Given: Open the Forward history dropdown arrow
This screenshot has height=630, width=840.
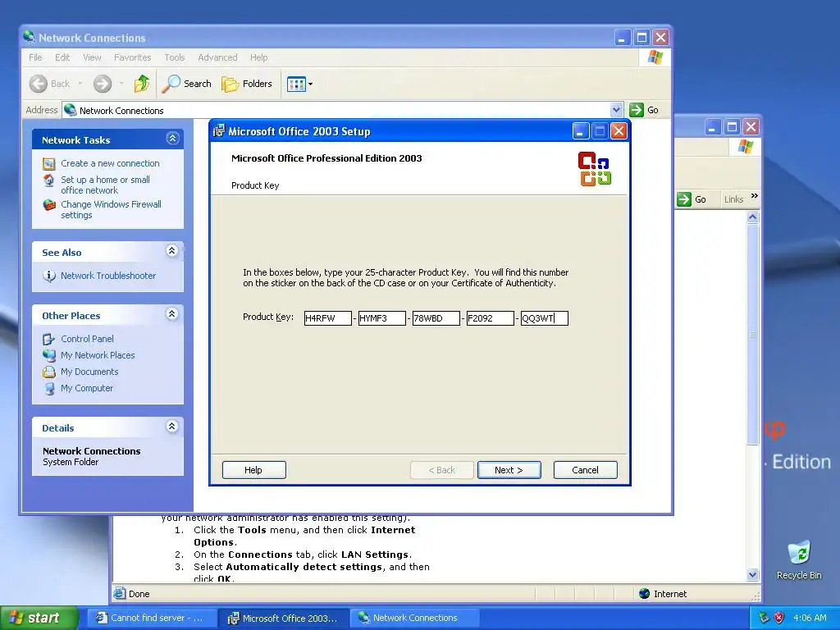Looking at the screenshot, I should 121,84.
